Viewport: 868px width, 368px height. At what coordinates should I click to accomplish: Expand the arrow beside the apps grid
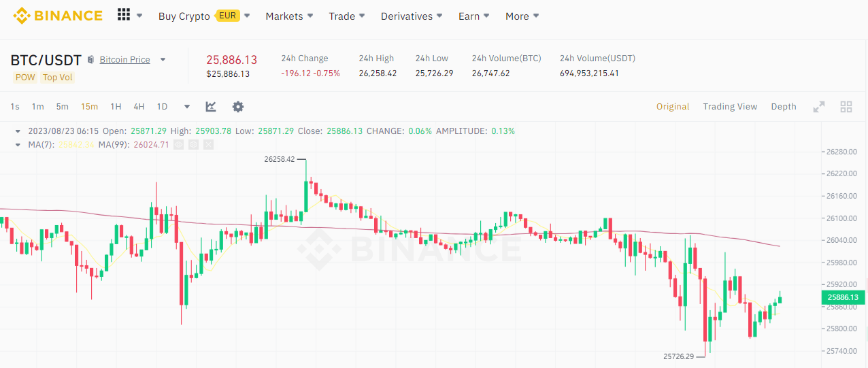[139, 16]
